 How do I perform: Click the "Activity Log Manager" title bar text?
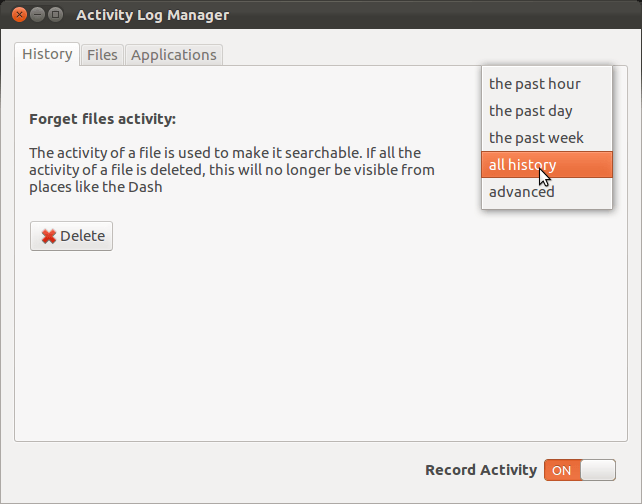coord(152,15)
